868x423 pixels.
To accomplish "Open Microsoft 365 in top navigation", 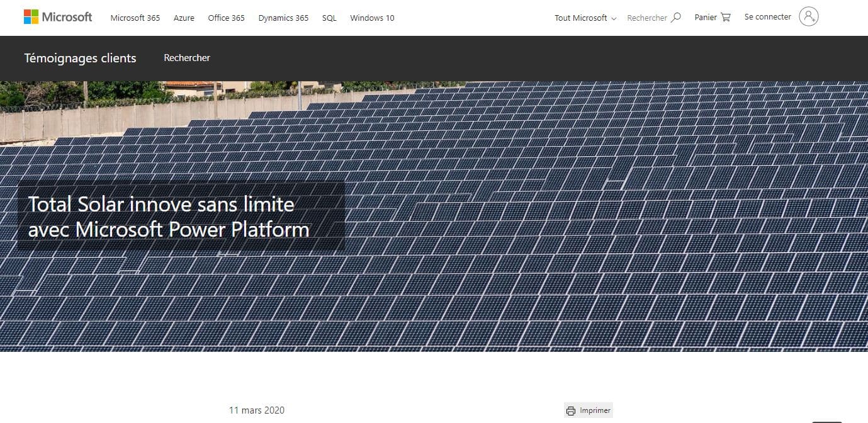I will [x=135, y=18].
